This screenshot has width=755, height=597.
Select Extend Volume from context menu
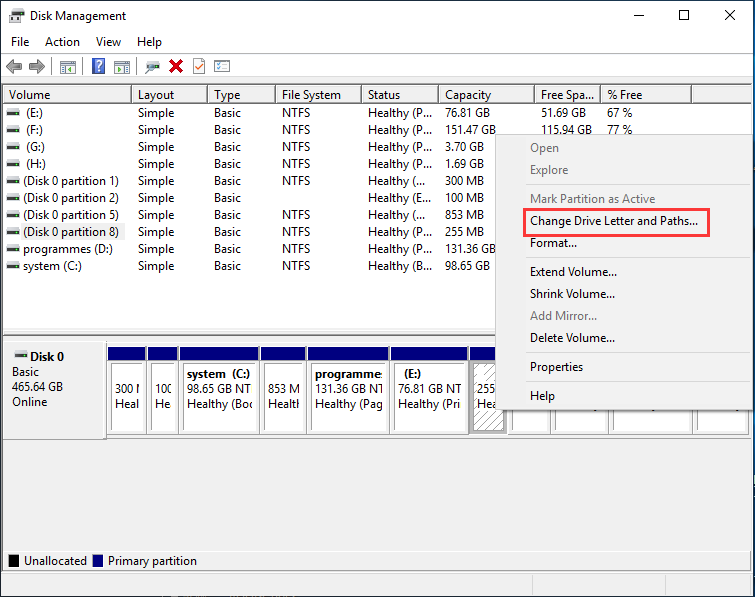coord(573,272)
